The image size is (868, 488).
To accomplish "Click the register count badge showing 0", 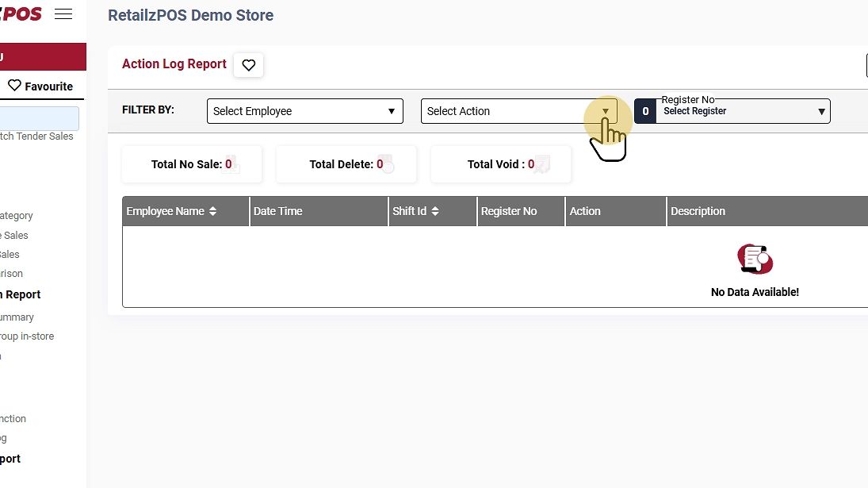I will click(645, 111).
